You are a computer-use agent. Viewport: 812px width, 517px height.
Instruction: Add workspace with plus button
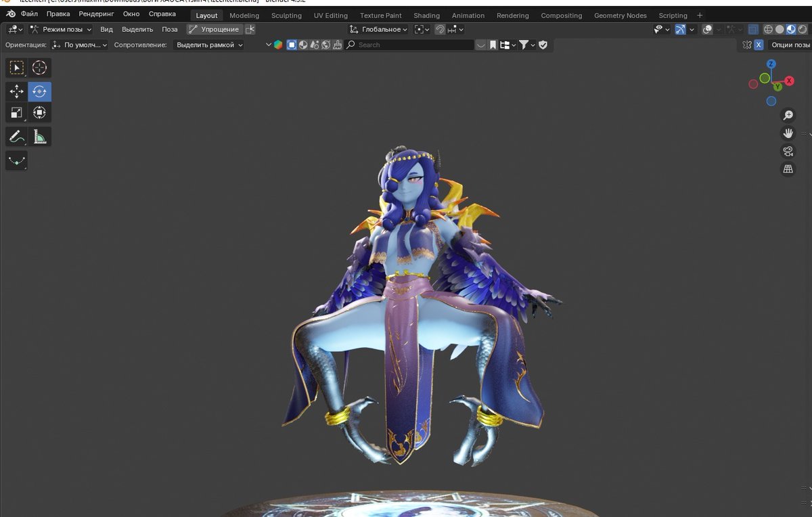(700, 15)
